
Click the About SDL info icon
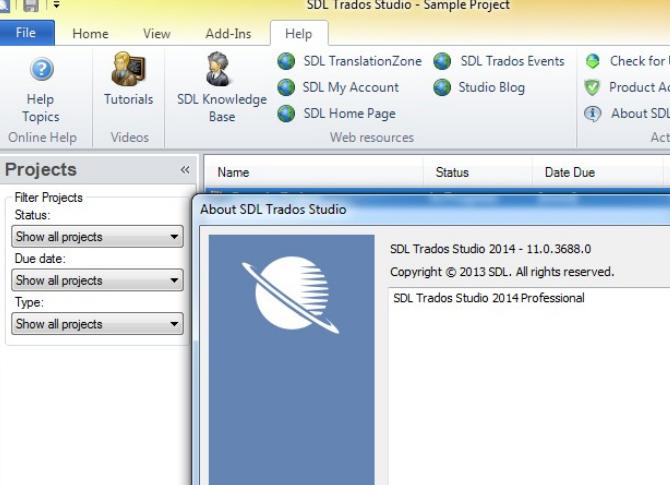593,113
